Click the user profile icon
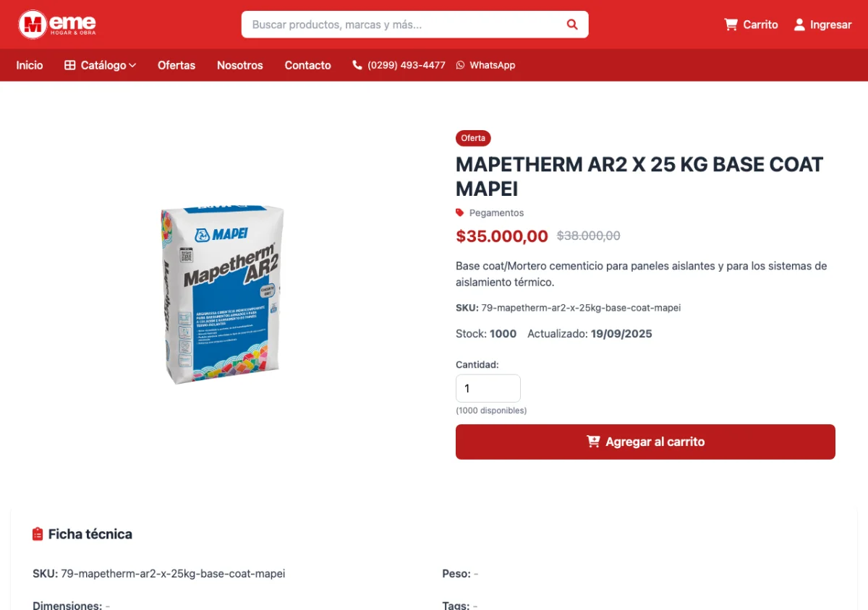 point(799,25)
